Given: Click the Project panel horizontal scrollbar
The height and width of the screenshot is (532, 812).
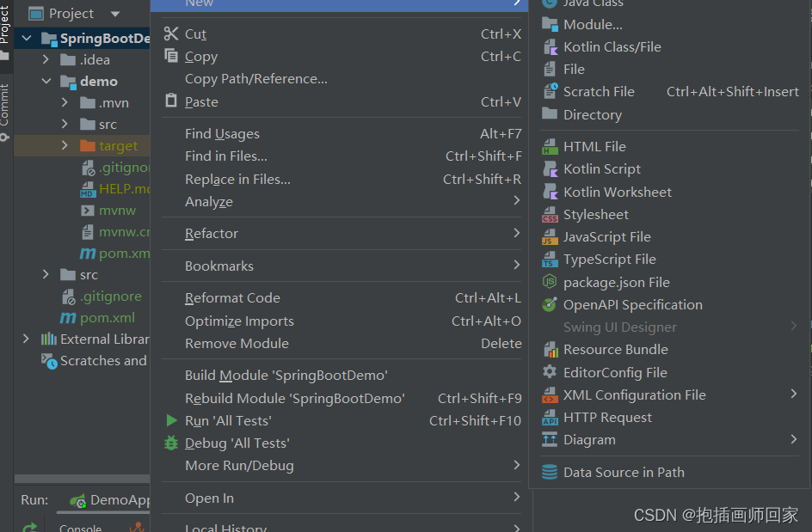Looking at the screenshot, I should tap(82, 479).
